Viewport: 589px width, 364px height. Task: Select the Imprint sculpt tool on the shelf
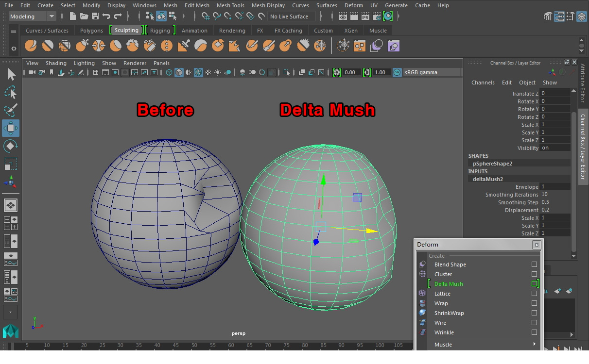point(184,46)
